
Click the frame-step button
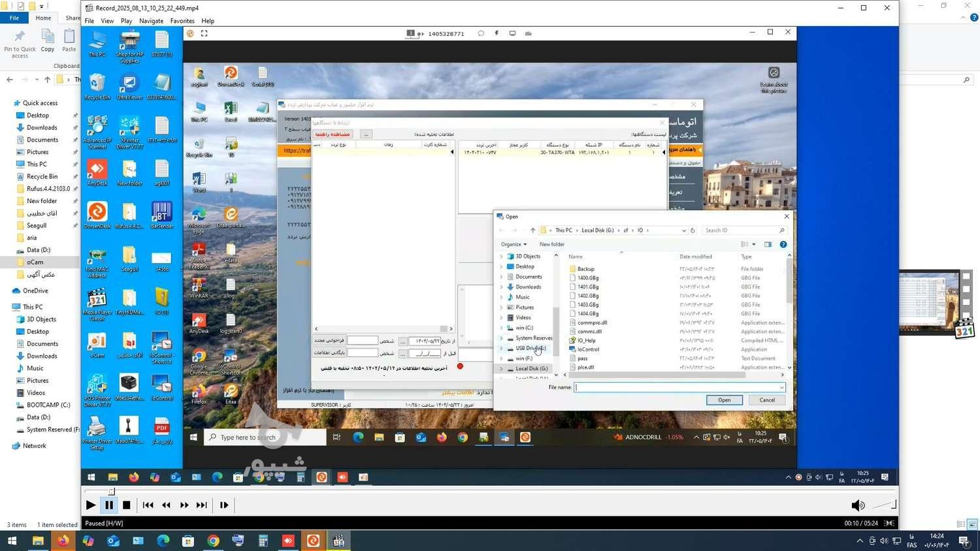pos(224,505)
